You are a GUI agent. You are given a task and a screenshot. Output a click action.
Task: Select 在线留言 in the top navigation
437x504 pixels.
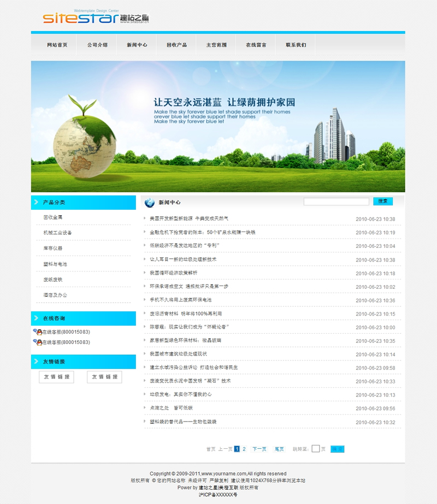[x=256, y=45]
